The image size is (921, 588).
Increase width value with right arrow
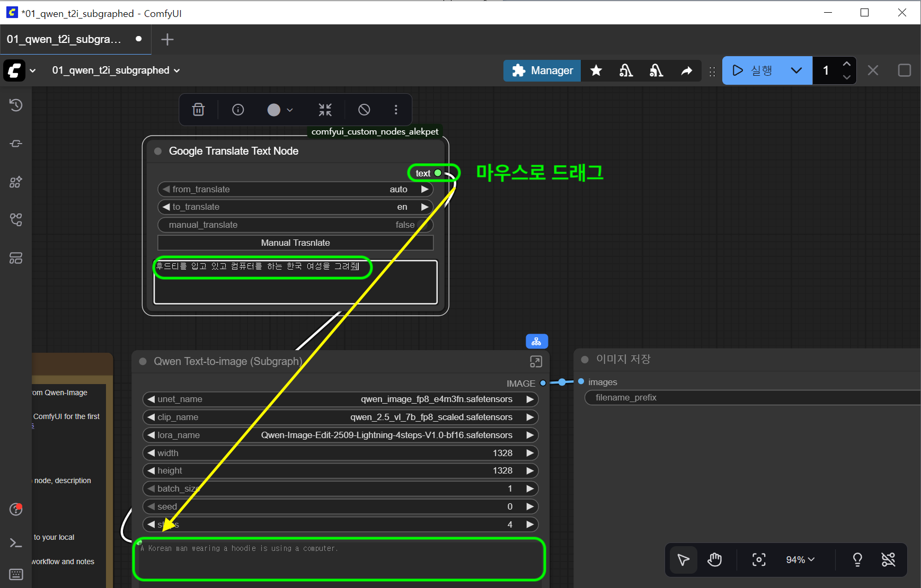pos(529,453)
